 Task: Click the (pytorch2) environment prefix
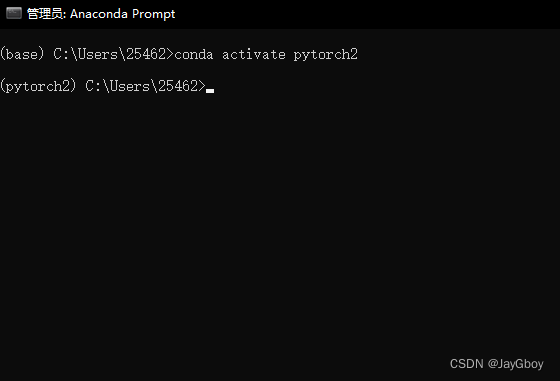click(38, 86)
